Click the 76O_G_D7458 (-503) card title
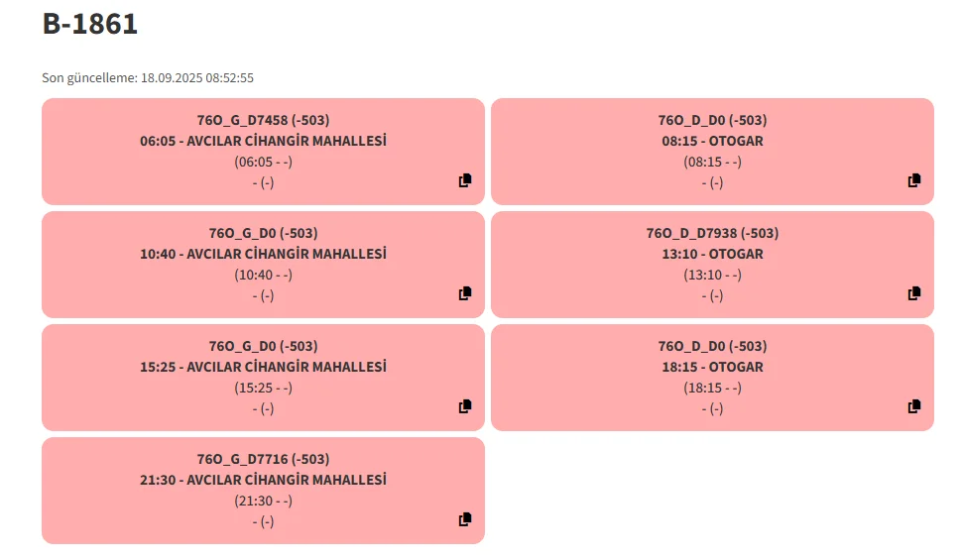Screen dimensions: 962x560 [x=263, y=120]
